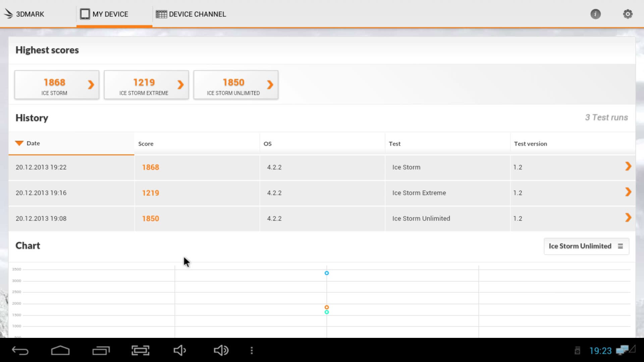Click the blue data point on chart
644x362 pixels.
pos(327,273)
